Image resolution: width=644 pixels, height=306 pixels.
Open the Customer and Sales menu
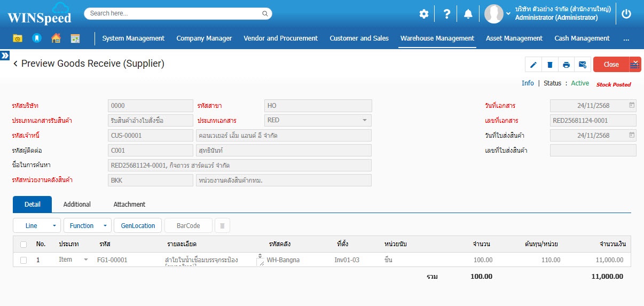pos(359,38)
